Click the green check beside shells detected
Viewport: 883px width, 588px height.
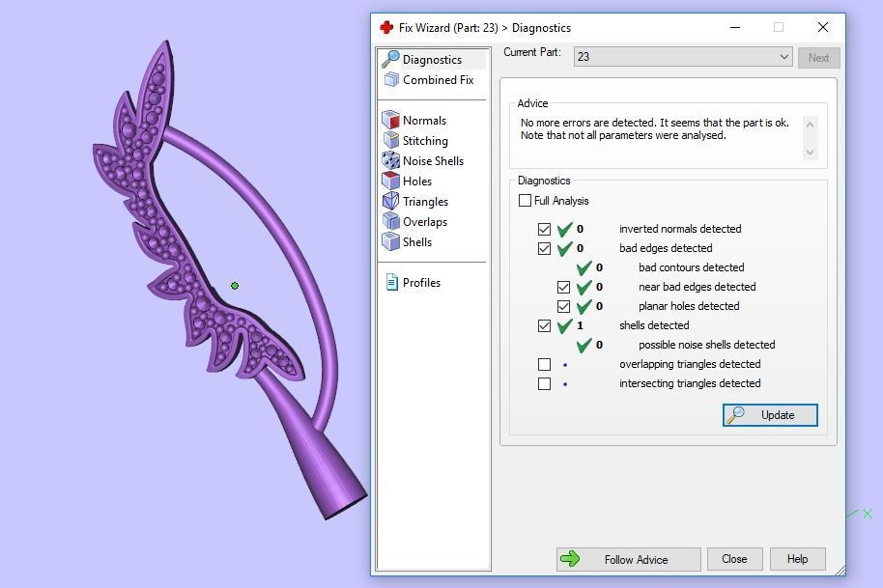tap(564, 325)
